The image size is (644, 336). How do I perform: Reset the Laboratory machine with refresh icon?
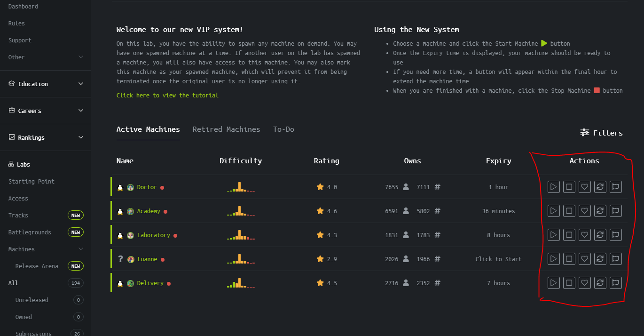(600, 235)
